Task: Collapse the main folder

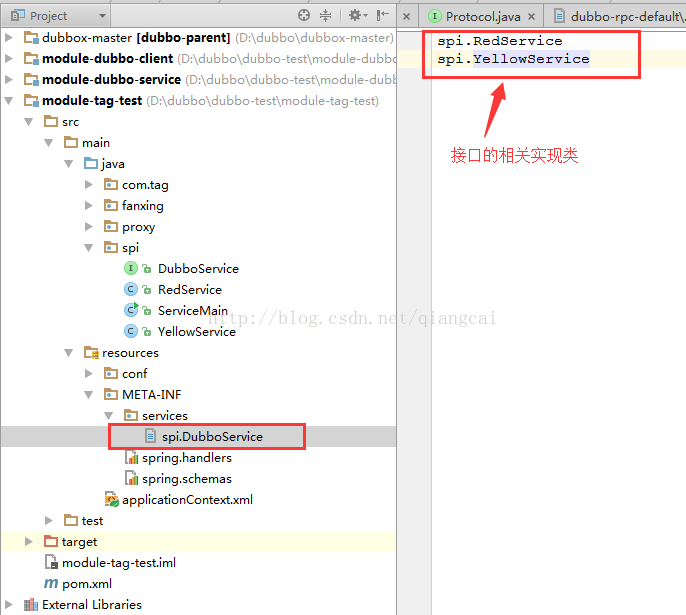Action: pyautogui.click(x=49, y=143)
